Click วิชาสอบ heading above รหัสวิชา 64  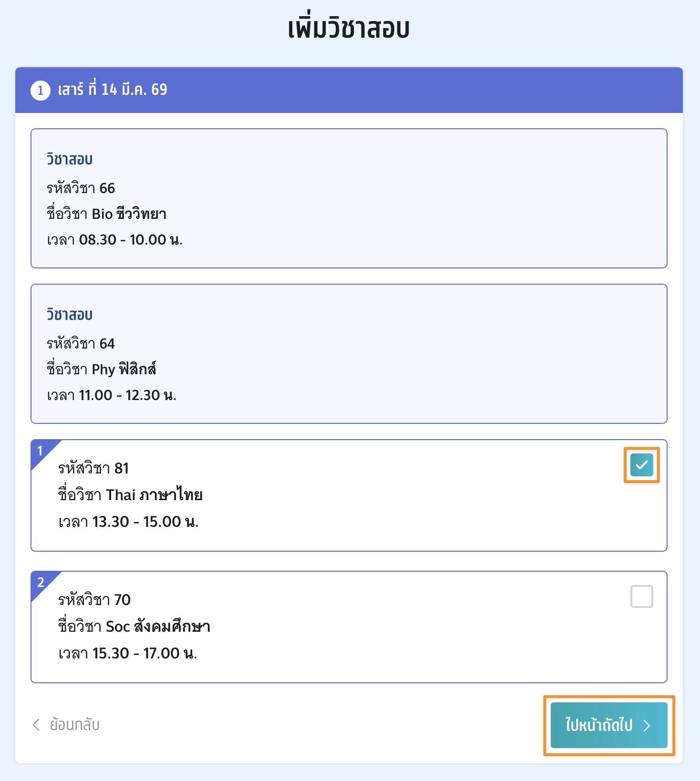[70, 315]
